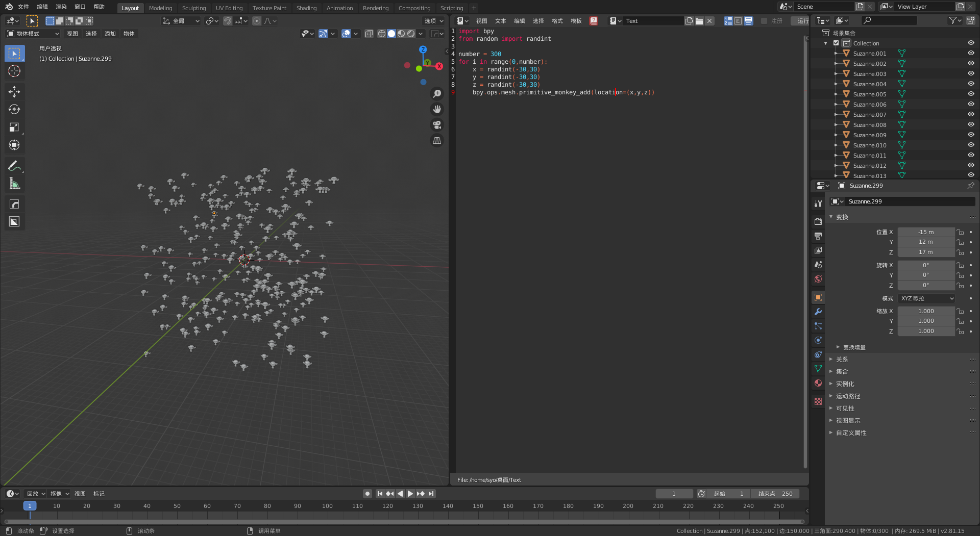Expand the 可见性 panel
The image size is (980, 536).
click(845, 409)
